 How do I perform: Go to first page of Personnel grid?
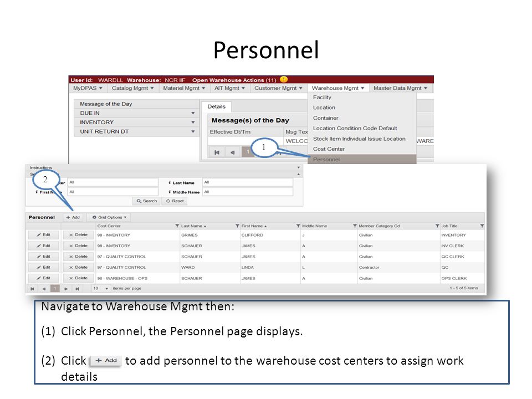(32, 289)
